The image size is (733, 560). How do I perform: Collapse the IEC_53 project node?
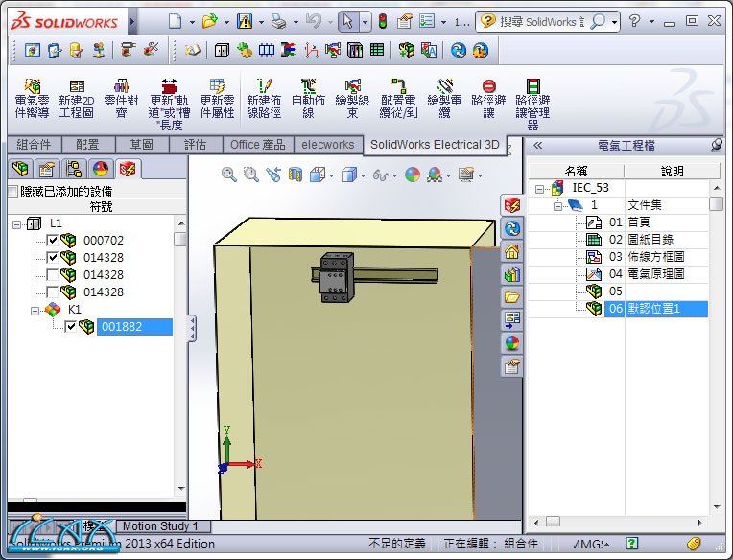540,188
